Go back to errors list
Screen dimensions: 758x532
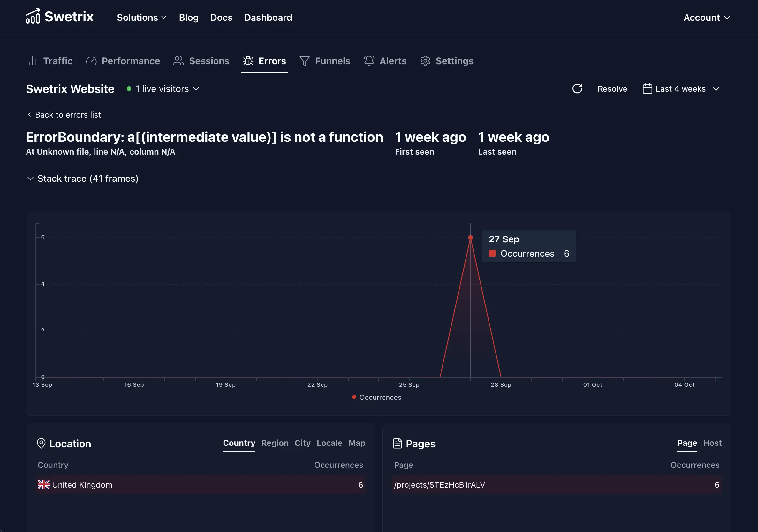click(68, 115)
